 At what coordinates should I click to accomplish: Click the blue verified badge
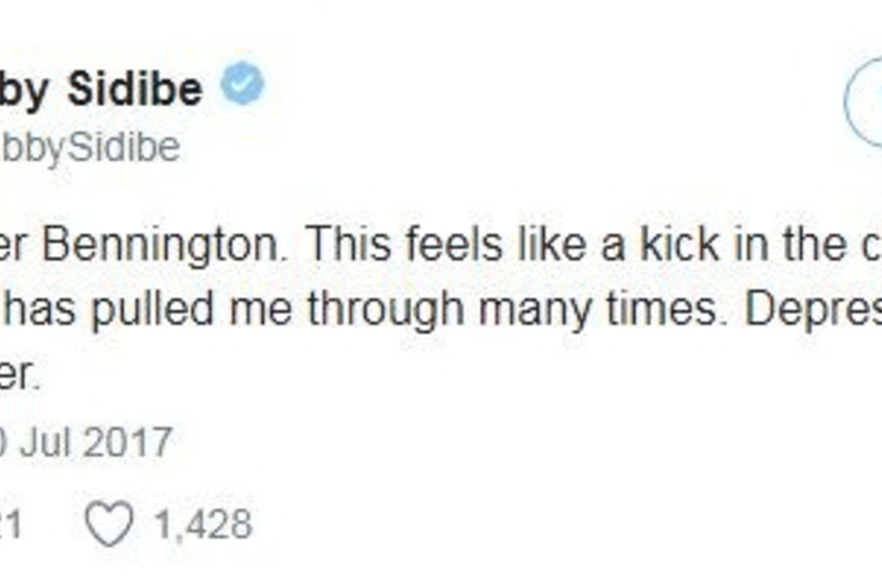pos(242,83)
